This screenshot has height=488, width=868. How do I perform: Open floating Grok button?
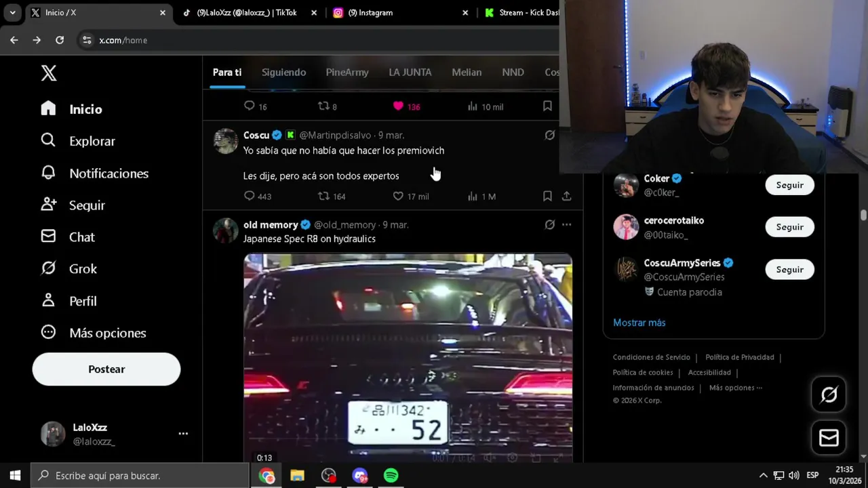tap(829, 394)
